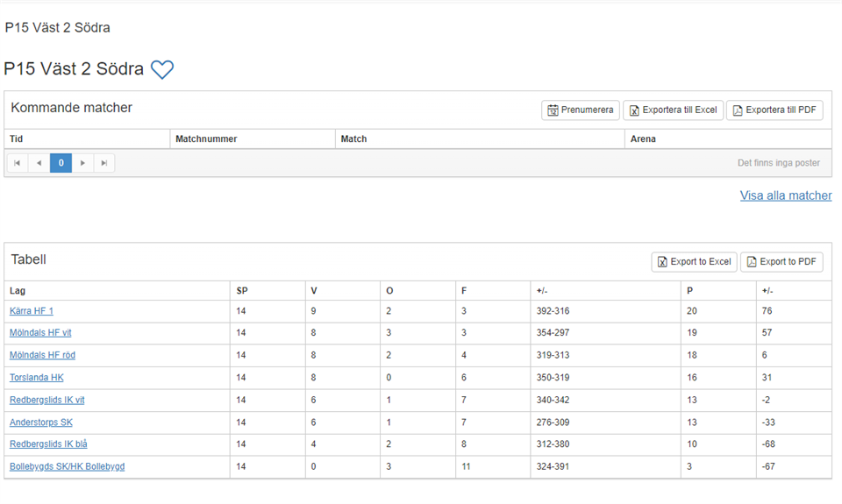842x504 pixels.
Task: Open Anderstorps SK team link
Action: [41, 422]
